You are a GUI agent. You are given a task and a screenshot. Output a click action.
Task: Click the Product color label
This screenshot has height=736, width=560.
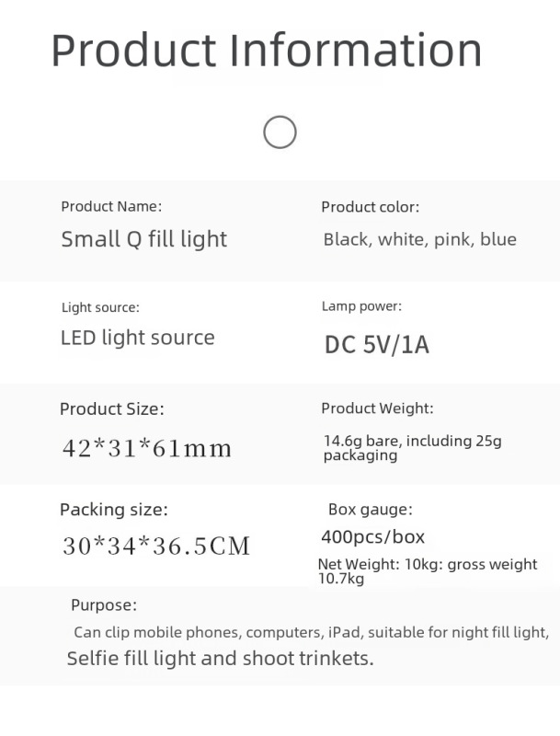[370, 207]
